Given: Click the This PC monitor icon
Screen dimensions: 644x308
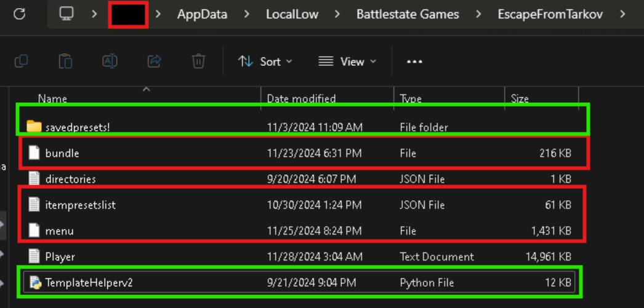Looking at the screenshot, I should 66,14.
